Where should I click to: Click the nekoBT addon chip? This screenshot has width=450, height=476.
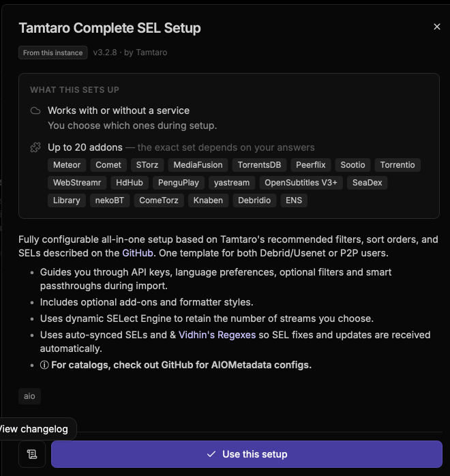(110, 200)
